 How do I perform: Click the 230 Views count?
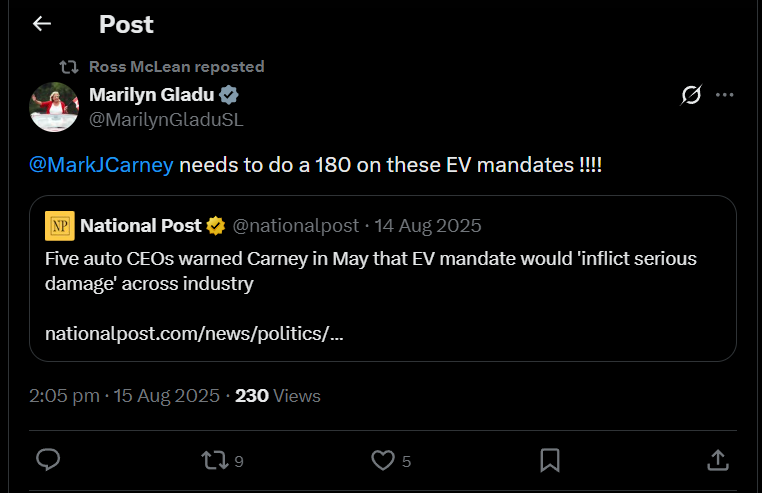[278, 396]
